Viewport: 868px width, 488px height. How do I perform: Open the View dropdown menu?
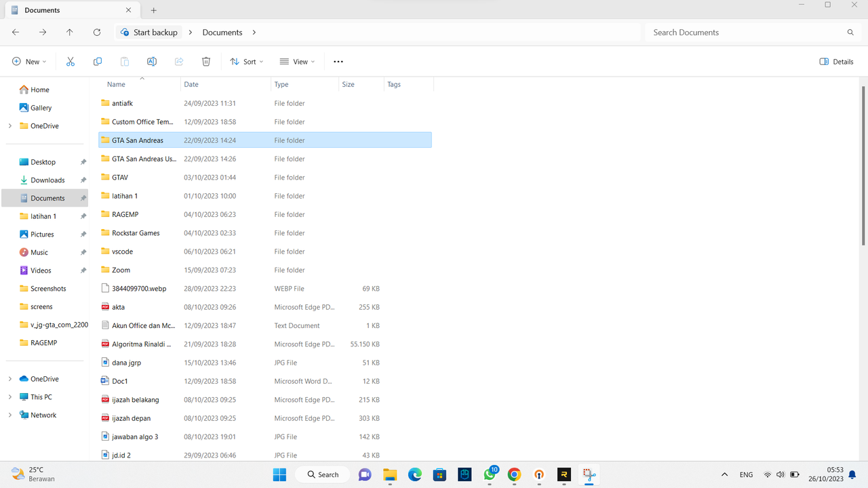point(297,62)
